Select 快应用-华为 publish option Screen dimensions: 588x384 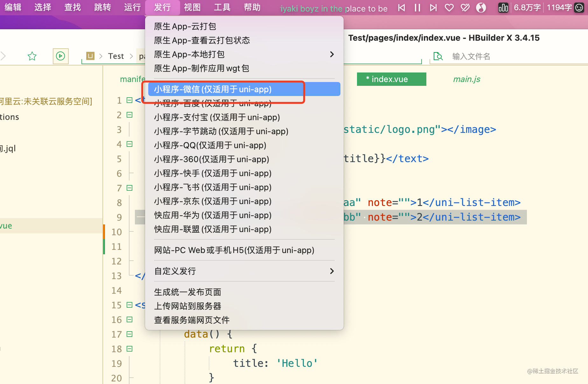click(244, 215)
